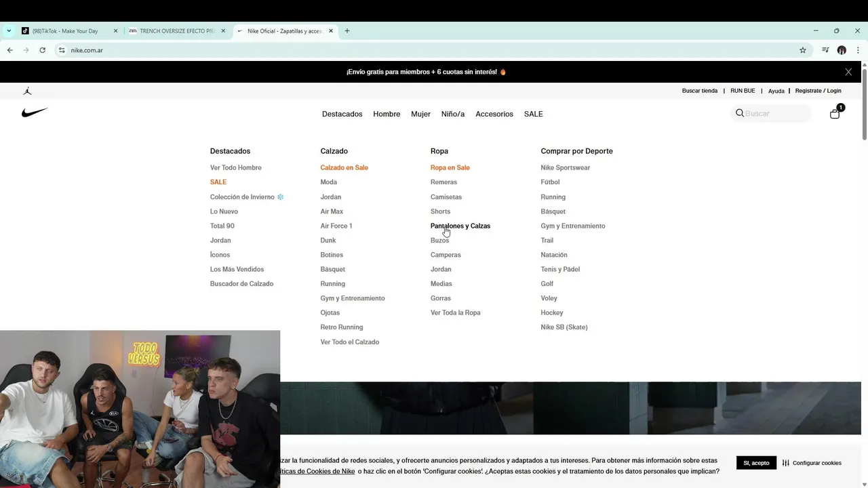Open the tab search dropdown arrow
Viewport: 868px width, 488px height.
(x=9, y=30)
